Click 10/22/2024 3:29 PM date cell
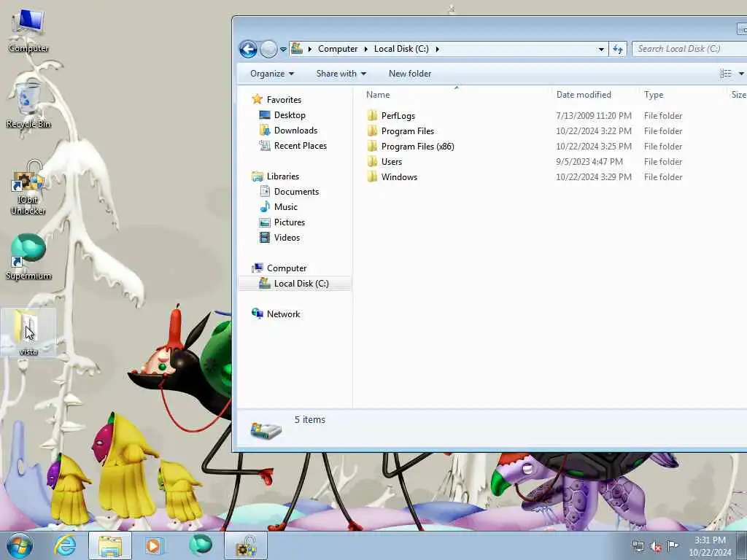This screenshot has width=747, height=560. click(x=594, y=176)
